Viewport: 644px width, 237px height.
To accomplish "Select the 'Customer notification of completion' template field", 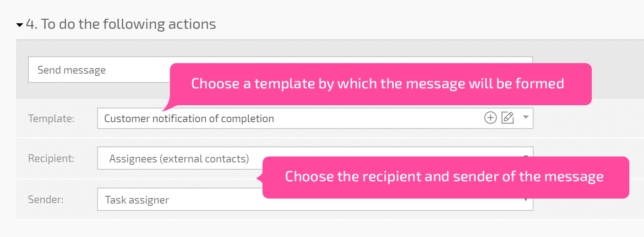I will [315, 118].
